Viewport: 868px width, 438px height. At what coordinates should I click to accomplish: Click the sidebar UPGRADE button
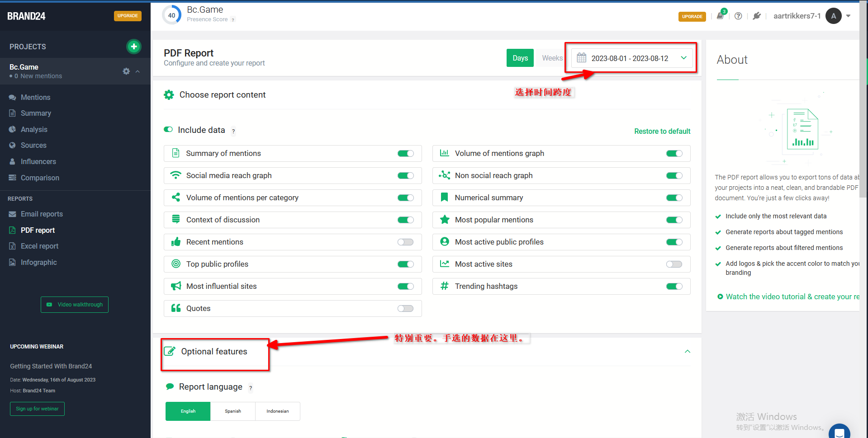[128, 16]
